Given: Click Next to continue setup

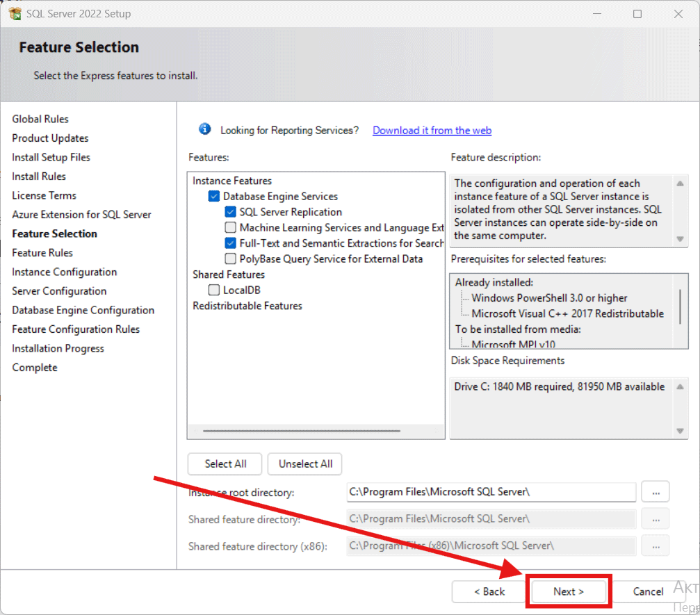Looking at the screenshot, I should pyautogui.click(x=568, y=591).
